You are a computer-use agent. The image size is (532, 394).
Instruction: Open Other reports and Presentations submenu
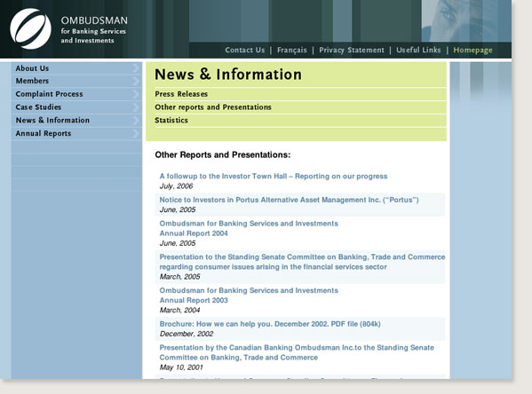click(213, 107)
